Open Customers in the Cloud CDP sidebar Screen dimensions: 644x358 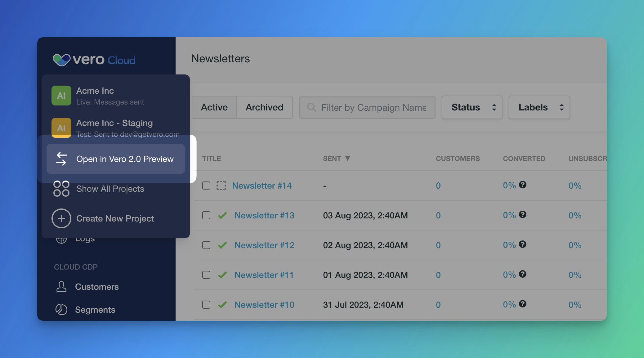pyautogui.click(x=96, y=287)
